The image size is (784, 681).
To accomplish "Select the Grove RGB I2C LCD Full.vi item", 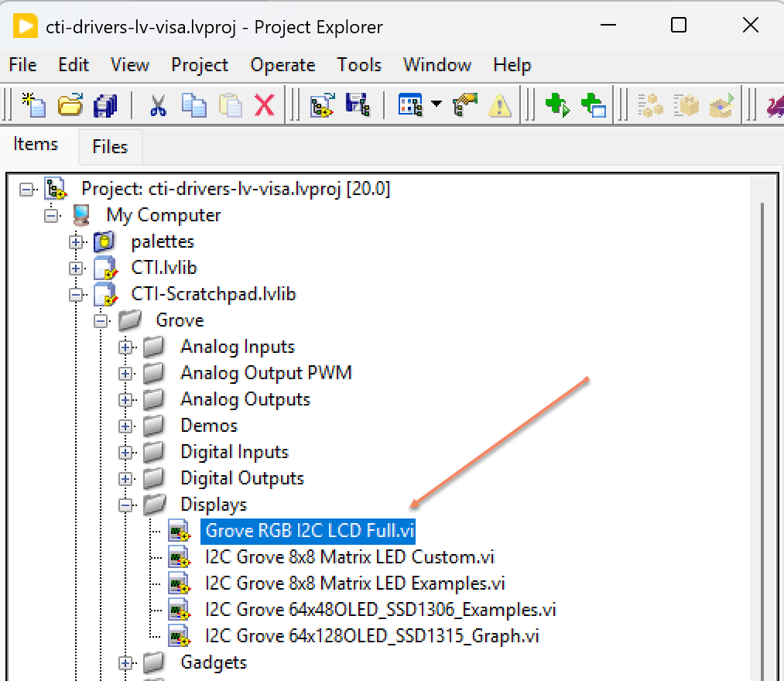I will click(x=308, y=530).
